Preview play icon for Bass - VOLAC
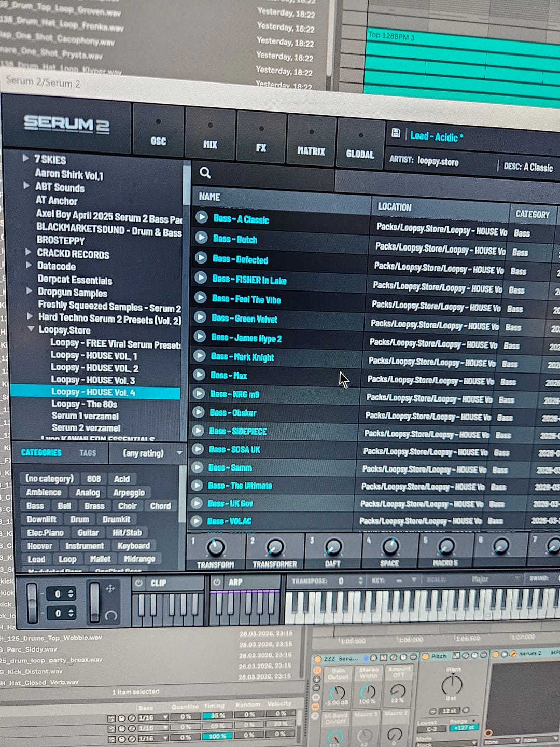 click(196, 520)
